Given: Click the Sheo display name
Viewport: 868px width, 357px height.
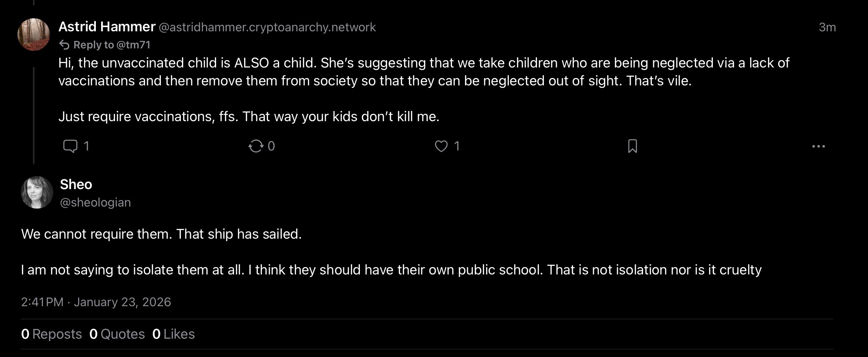Looking at the screenshot, I should tap(76, 185).
